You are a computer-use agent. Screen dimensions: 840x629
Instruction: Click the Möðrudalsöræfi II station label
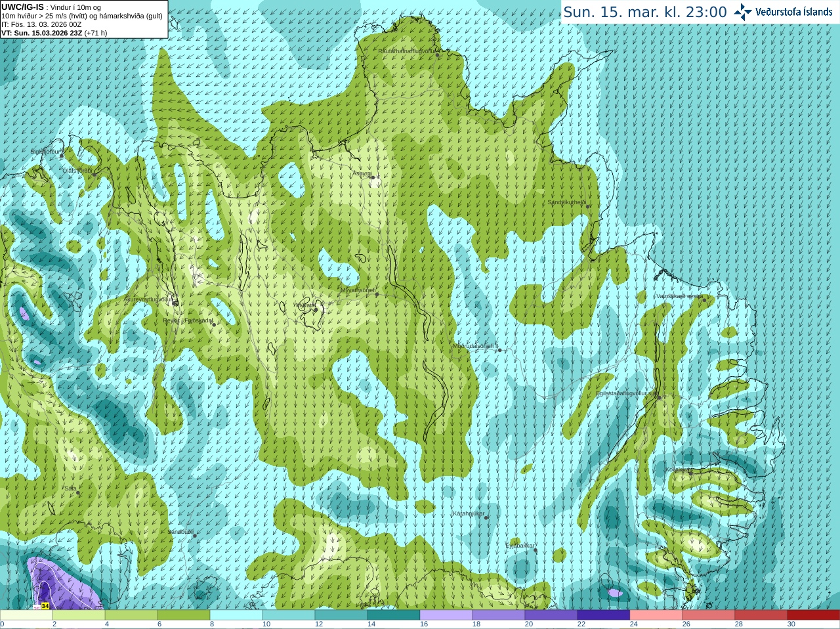[x=476, y=346]
